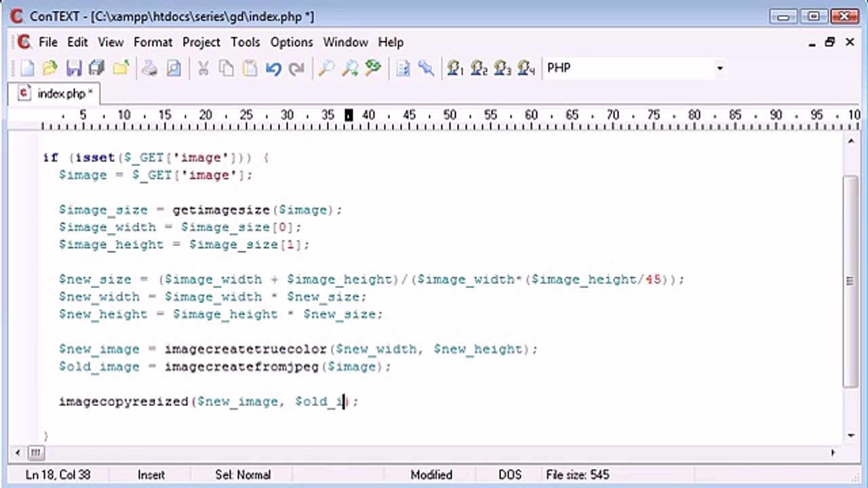The width and height of the screenshot is (868, 488).
Task: Open a file using folder icon
Action: point(50,68)
